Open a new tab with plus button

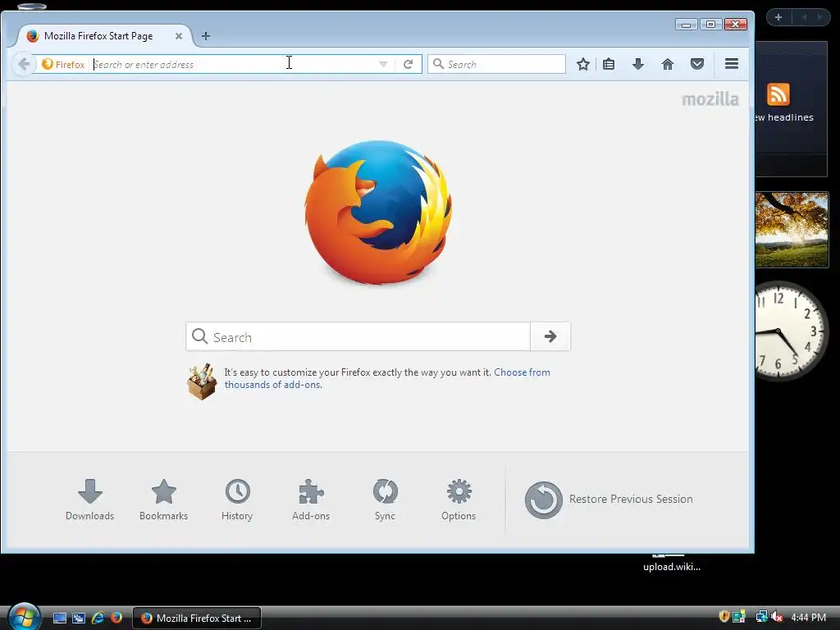click(x=206, y=36)
